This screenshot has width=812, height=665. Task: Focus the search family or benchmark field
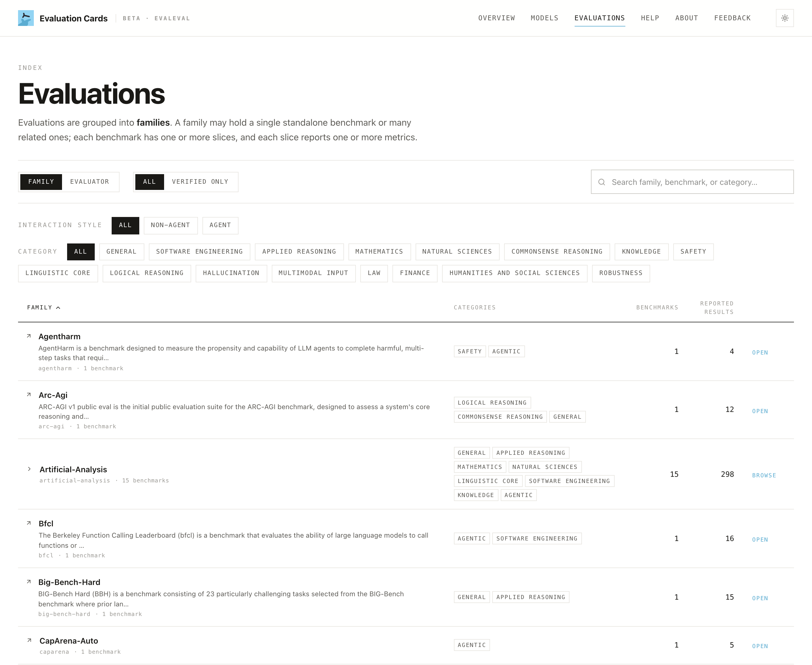692,182
